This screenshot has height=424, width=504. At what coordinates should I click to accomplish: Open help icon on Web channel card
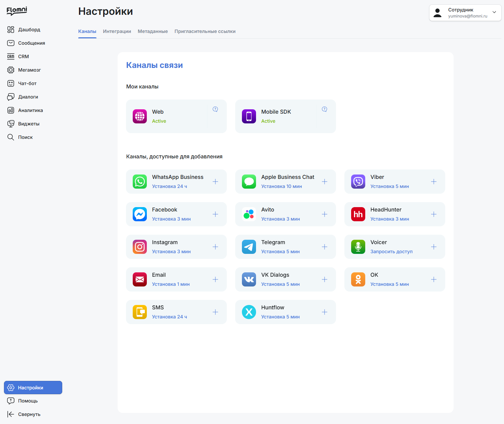(x=215, y=109)
